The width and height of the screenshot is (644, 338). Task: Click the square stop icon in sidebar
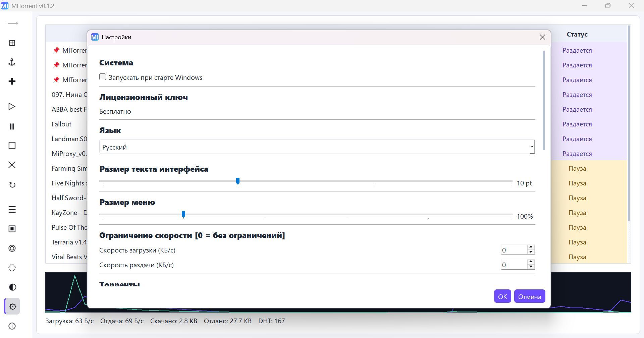pos(12,146)
